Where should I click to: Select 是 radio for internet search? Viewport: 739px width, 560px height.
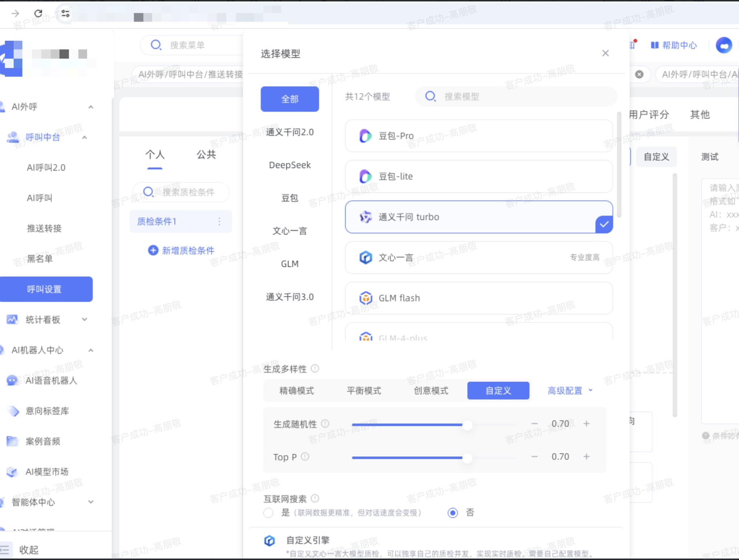point(268,513)
